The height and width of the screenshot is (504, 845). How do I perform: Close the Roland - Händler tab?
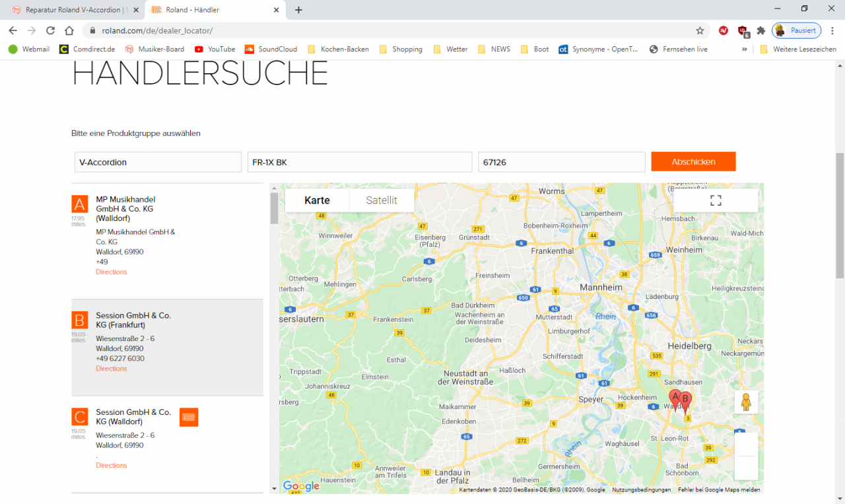coord(277,10)
